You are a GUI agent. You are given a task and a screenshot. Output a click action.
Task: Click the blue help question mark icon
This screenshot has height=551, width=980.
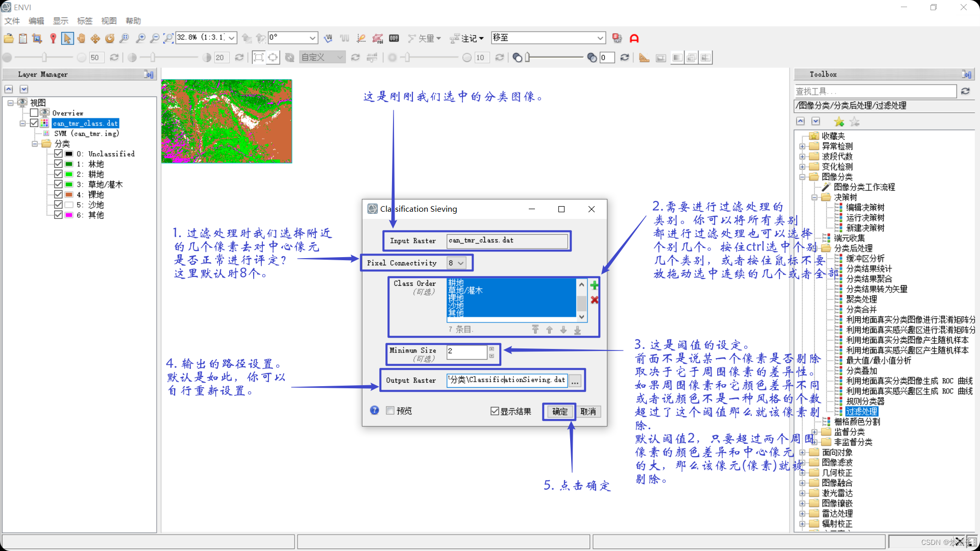click(x=375, y=411)
